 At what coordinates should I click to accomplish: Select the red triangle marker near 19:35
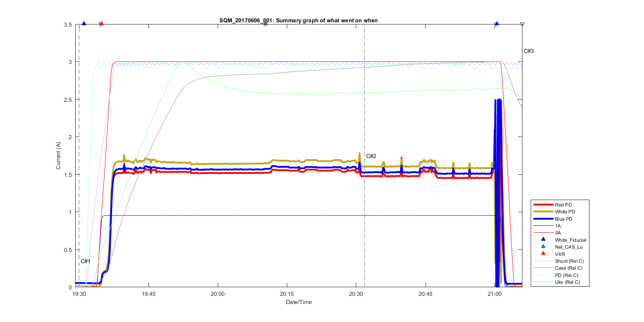[x=101, y=24]
